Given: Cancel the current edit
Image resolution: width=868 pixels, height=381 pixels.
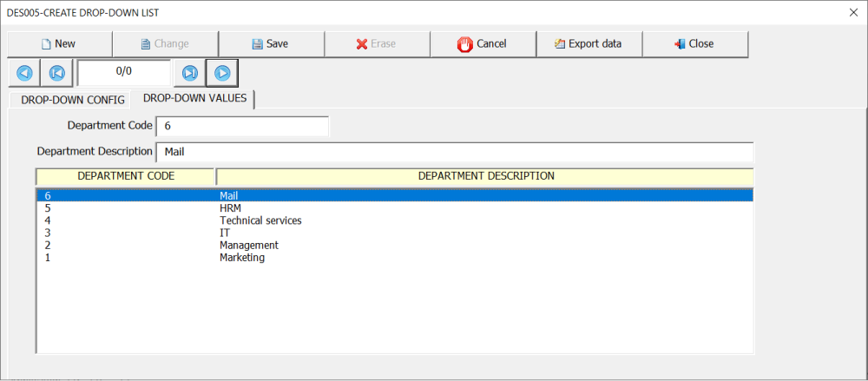Looking at the screenshot, I should click(483, 43).
